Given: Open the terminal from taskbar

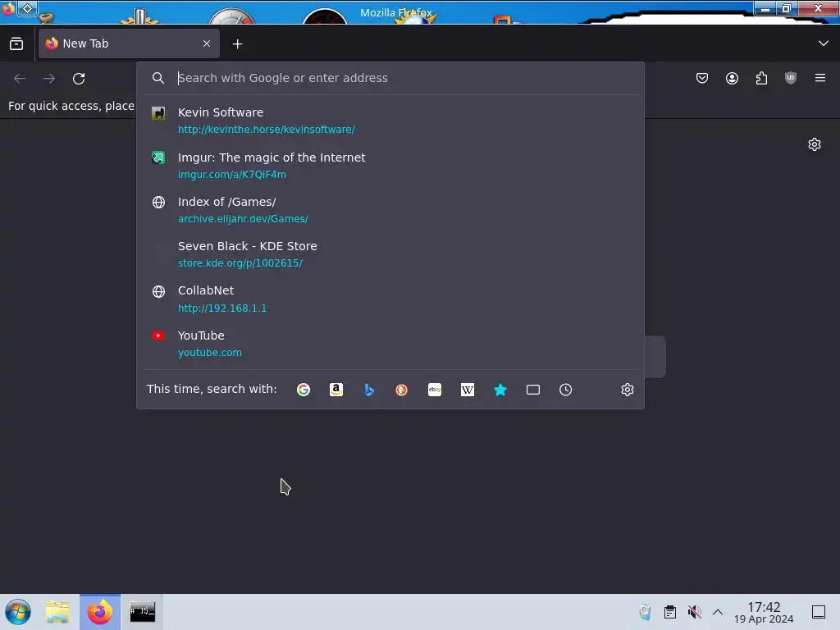Looking at the screenshot, I should pyautogui.click(x=142, y=612).
